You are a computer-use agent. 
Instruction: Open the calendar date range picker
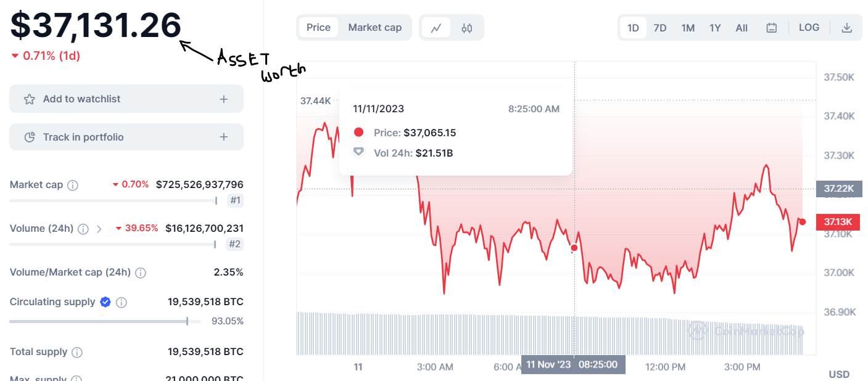[771, 27]
